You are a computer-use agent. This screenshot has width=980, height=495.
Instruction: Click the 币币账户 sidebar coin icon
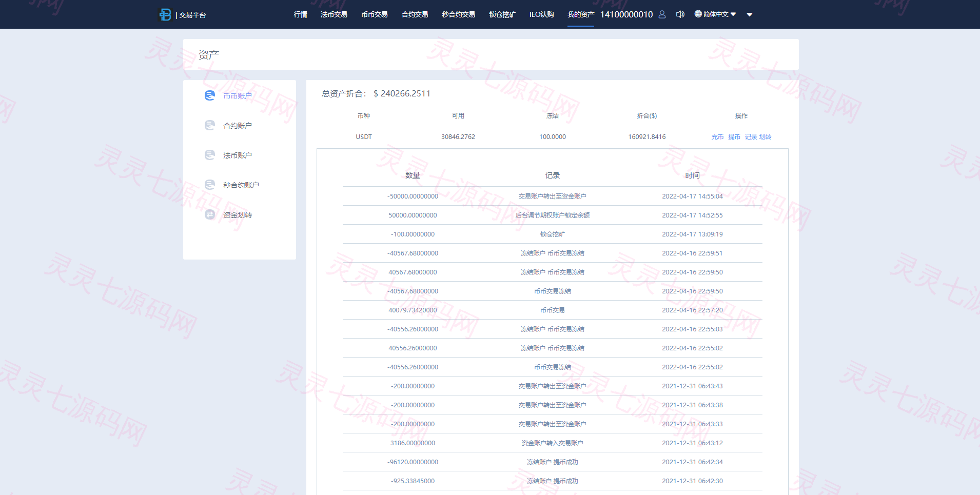210,95
